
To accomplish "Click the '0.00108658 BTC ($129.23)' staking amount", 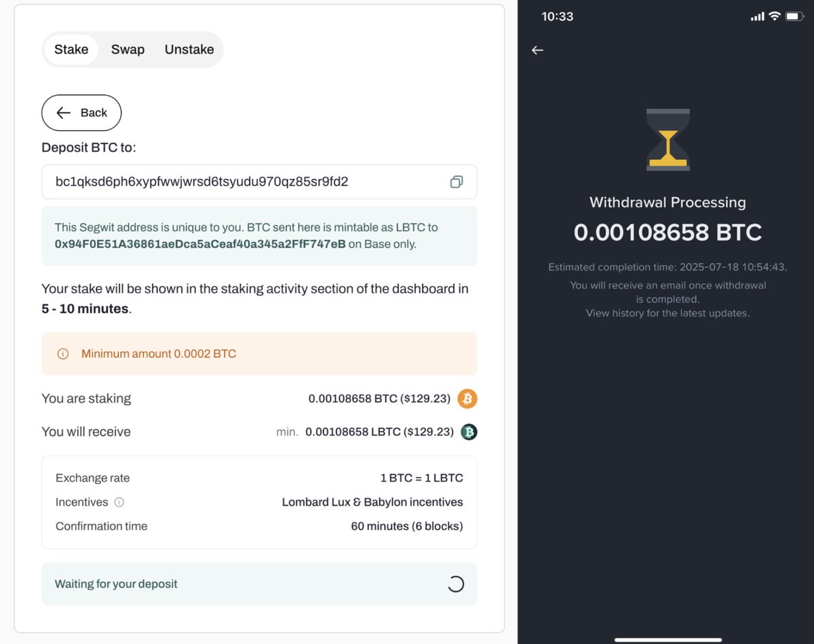I will point(379,399).
